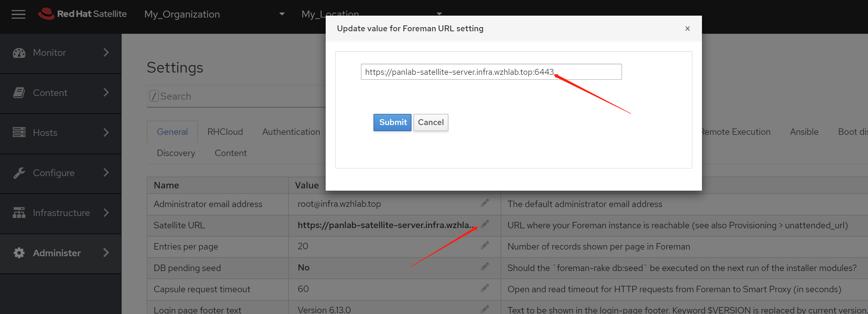Switch to the RHCloud settings tab
The width and height of the screenshot is (868, 314).
tap(225, 131)
